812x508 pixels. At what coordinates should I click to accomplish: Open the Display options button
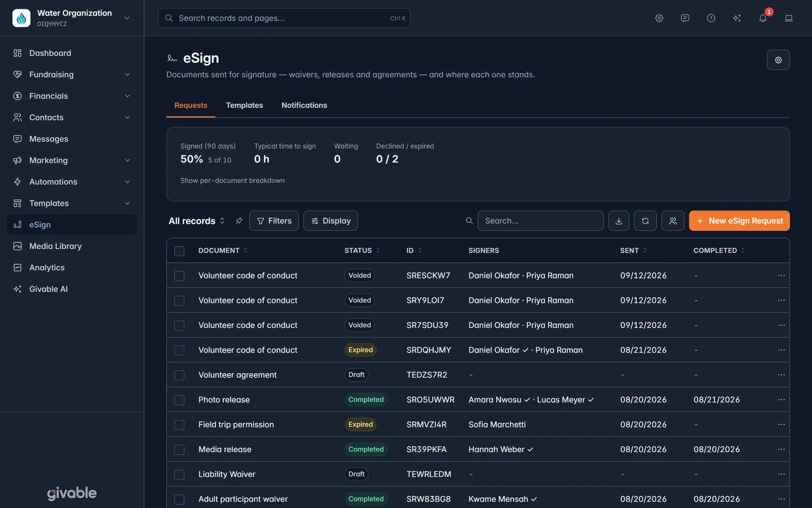(330, 221)
